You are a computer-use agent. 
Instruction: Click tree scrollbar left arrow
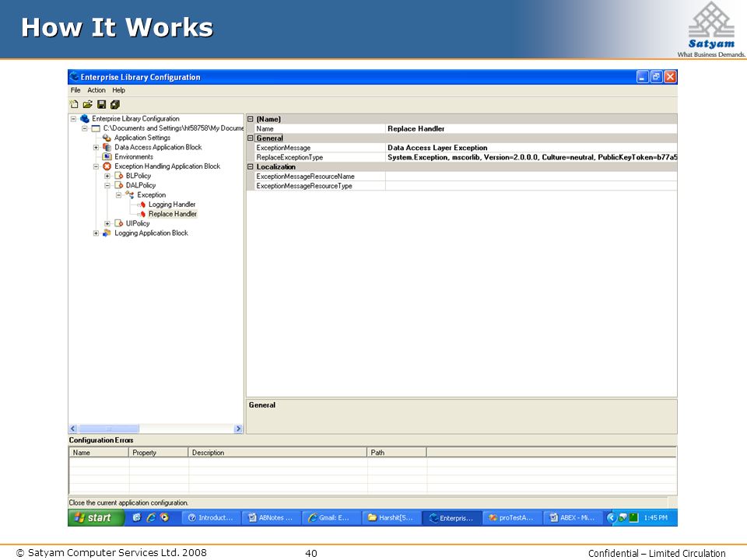(x=73, y=429)
